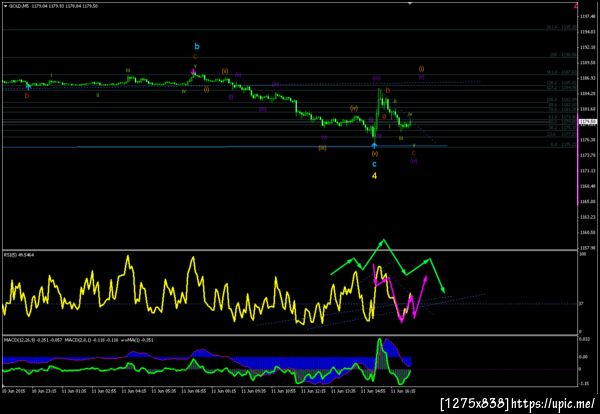Click the 11 Jun 16:15 time axis label

tap(403, 391)
